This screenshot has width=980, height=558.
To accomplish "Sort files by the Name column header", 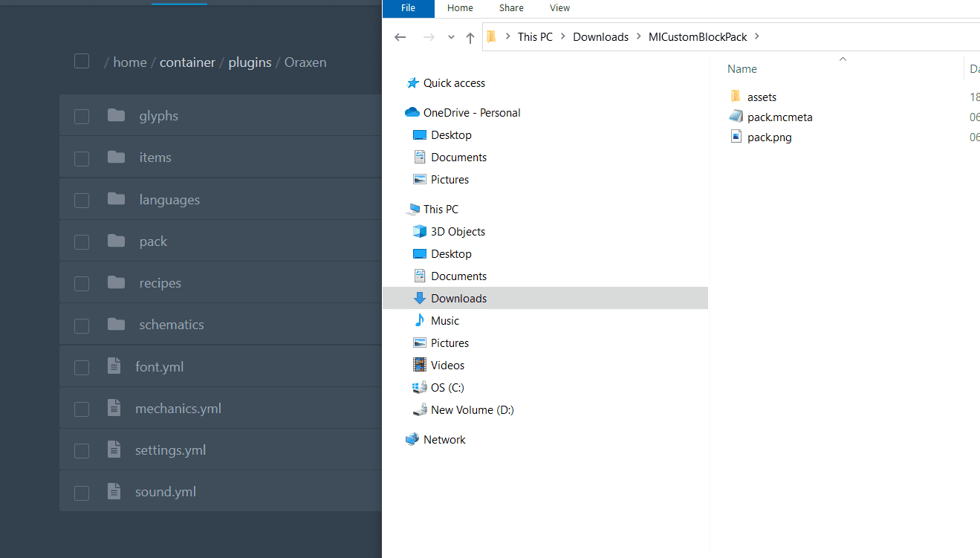I will (x=742, y=69).
